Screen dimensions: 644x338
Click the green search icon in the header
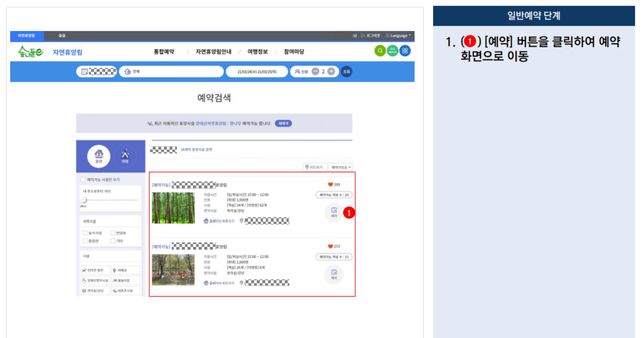[x=380, y=50]
